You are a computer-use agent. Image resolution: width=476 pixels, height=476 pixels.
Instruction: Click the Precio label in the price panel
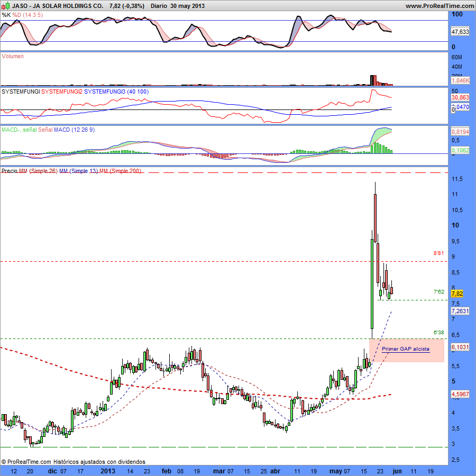(x=10, y=171)
